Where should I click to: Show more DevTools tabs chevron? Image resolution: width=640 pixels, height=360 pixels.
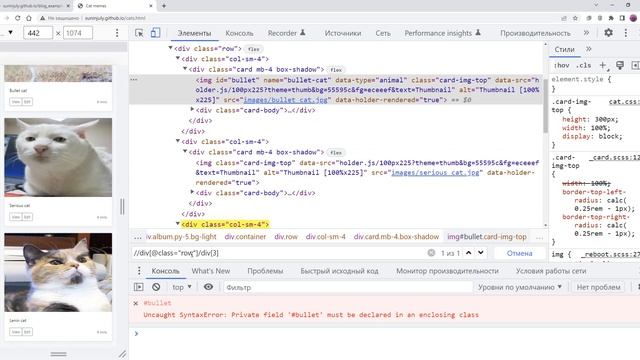click(587, 33)
